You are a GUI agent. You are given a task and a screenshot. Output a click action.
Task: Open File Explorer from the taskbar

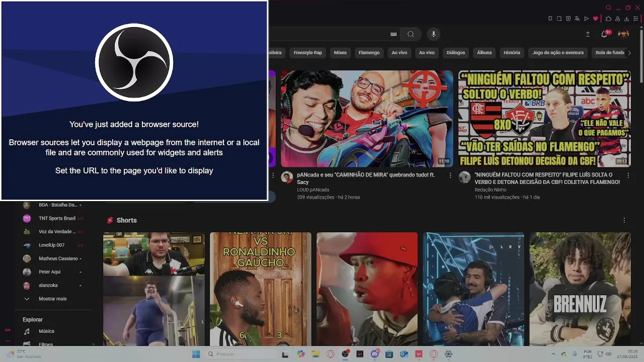[x=315, y=354]
